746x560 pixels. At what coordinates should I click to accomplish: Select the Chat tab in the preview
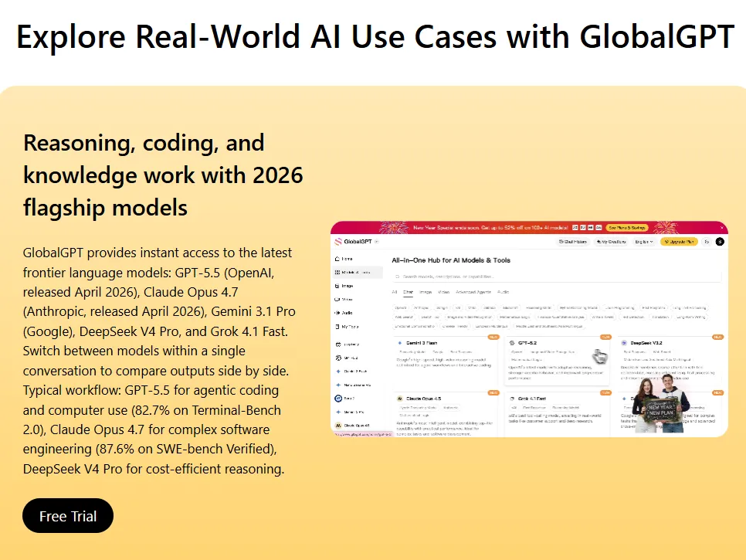click(x=409, y=292)
